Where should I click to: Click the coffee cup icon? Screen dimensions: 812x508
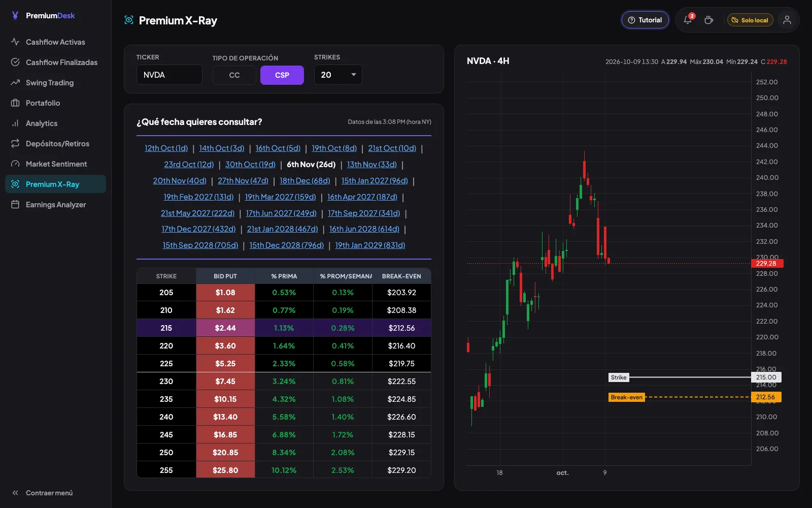(x=708, y=20)
